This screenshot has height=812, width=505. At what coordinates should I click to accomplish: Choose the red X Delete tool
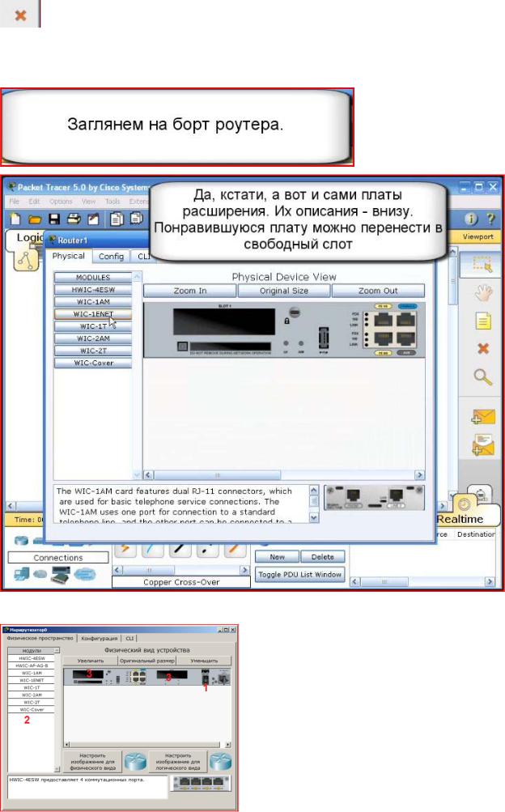(x=483, y=348)
